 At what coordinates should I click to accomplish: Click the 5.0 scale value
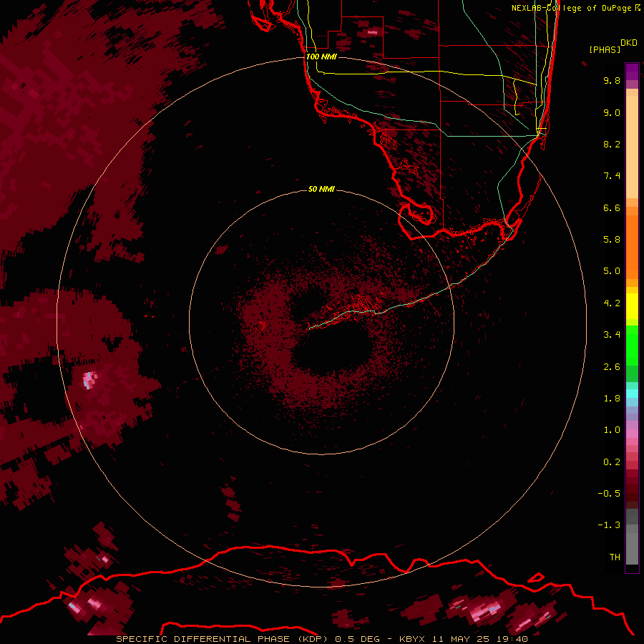point(612,271)
